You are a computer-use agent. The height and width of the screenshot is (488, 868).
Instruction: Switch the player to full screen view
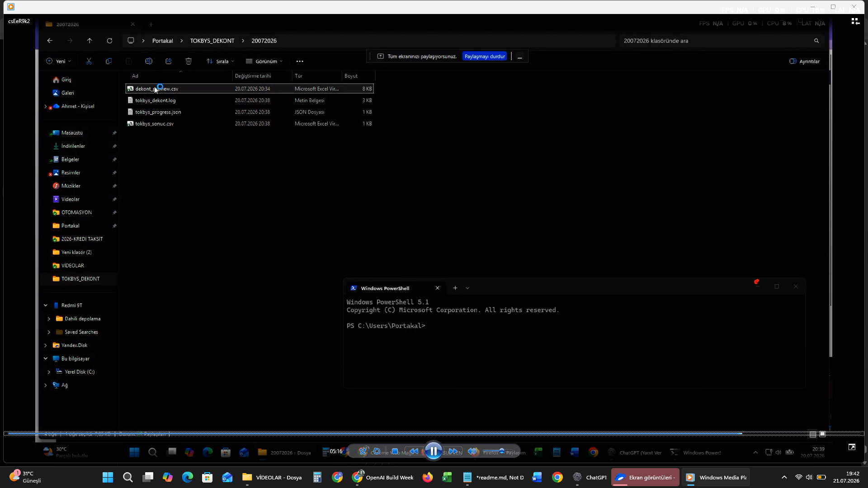coord(852,447)
